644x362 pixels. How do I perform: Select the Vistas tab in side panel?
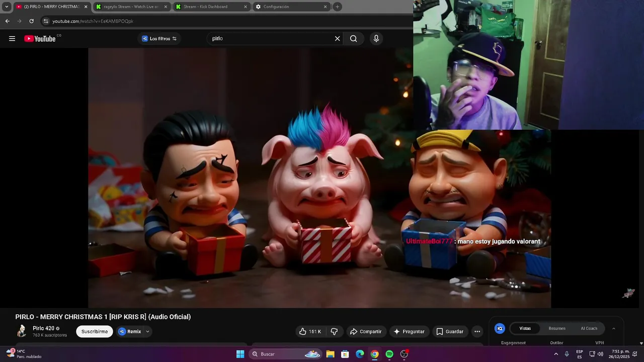coord(525,328)
